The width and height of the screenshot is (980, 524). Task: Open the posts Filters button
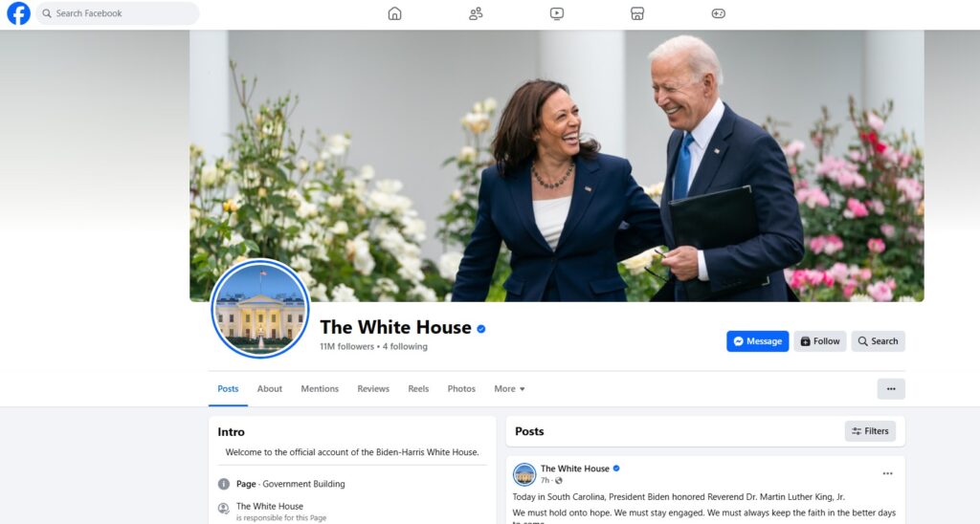(870, 431)
